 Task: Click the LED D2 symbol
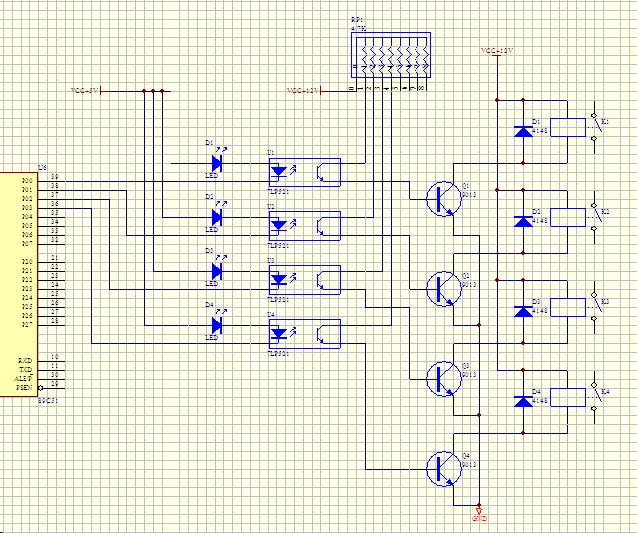(x=217, y=216)
